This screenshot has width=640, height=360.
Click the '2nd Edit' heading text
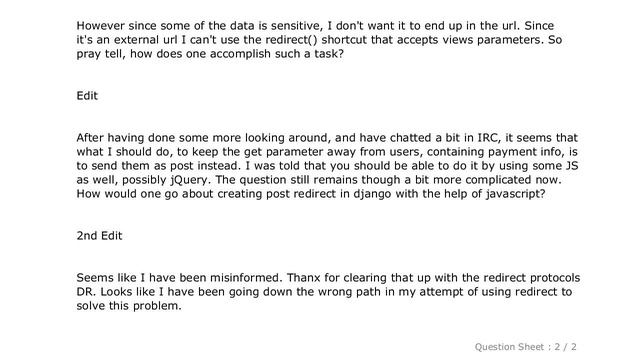point(99,236)
